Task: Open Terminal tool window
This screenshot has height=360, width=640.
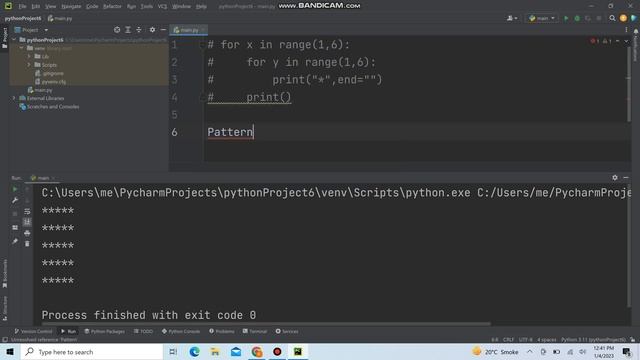Action: 255,331
